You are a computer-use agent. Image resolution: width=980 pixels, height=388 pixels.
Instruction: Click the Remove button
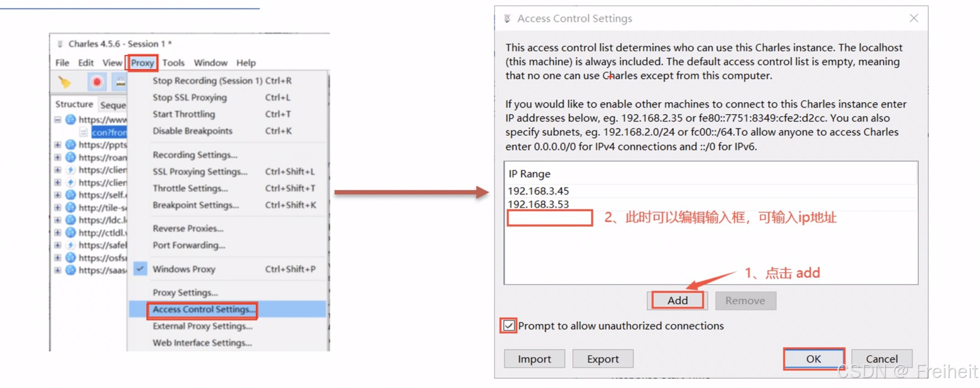pos(745,301)
